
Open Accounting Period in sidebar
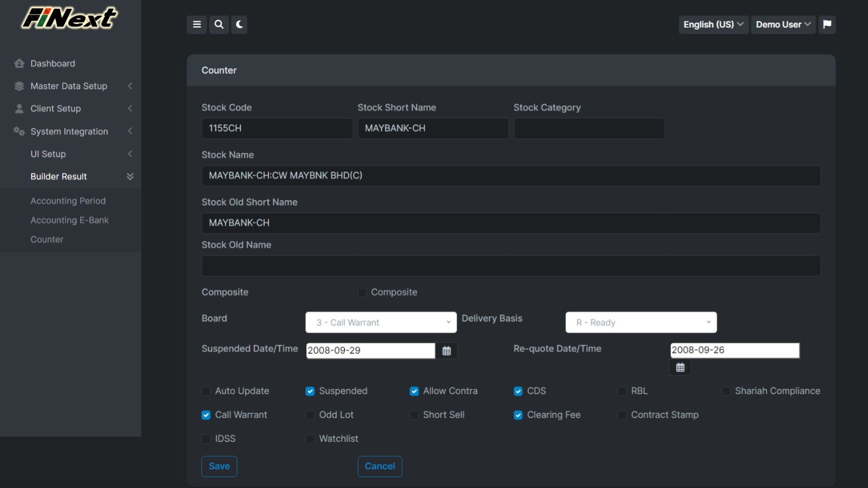click(68, 201)
